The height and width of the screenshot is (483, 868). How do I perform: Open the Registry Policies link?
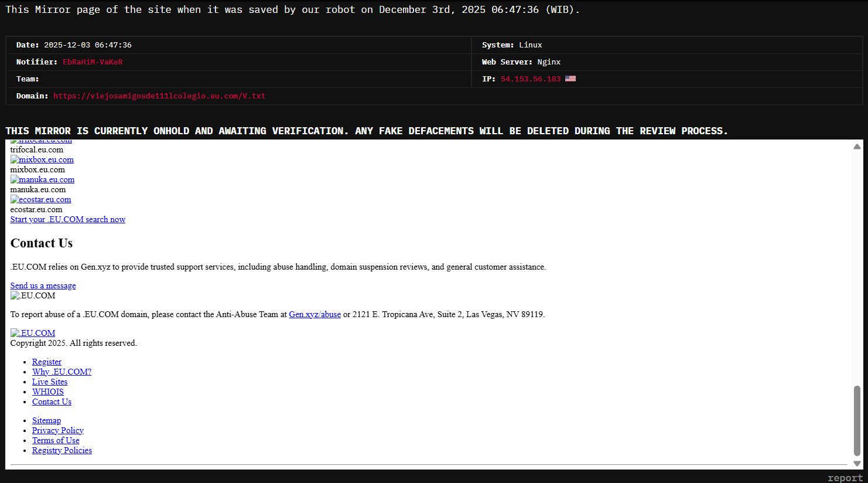pos(62,450)
